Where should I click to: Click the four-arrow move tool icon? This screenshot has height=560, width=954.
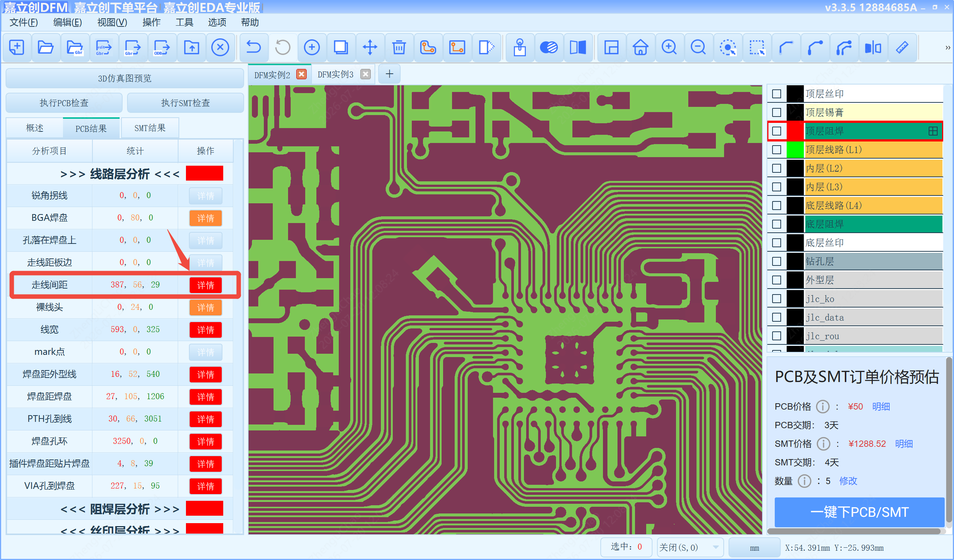point(370,48)
